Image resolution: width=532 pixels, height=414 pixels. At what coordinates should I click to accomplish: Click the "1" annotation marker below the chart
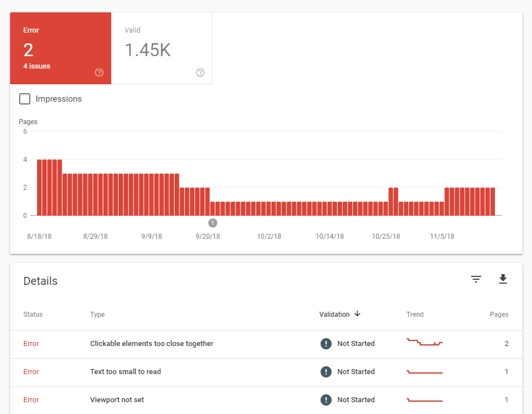212,222
